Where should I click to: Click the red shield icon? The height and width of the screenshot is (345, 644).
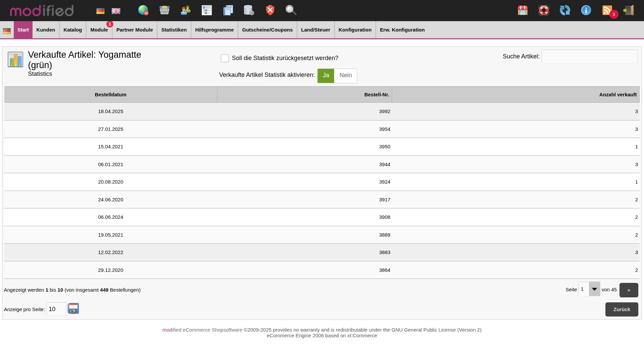270,10
